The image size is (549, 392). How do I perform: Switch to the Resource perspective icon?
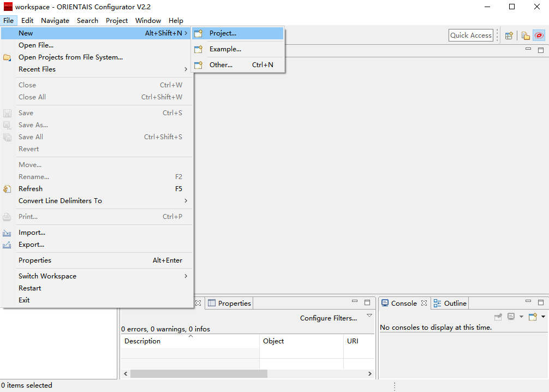coord(526,35)
